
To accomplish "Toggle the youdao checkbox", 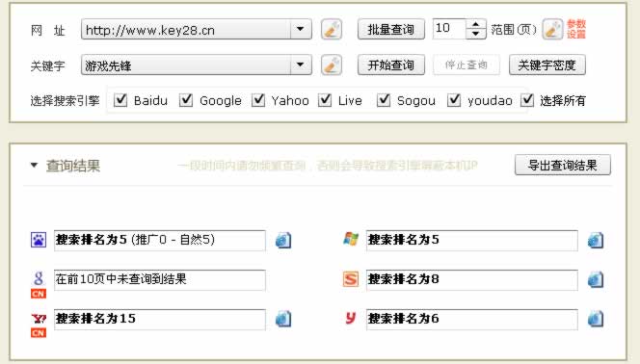I will coord(454,100).
